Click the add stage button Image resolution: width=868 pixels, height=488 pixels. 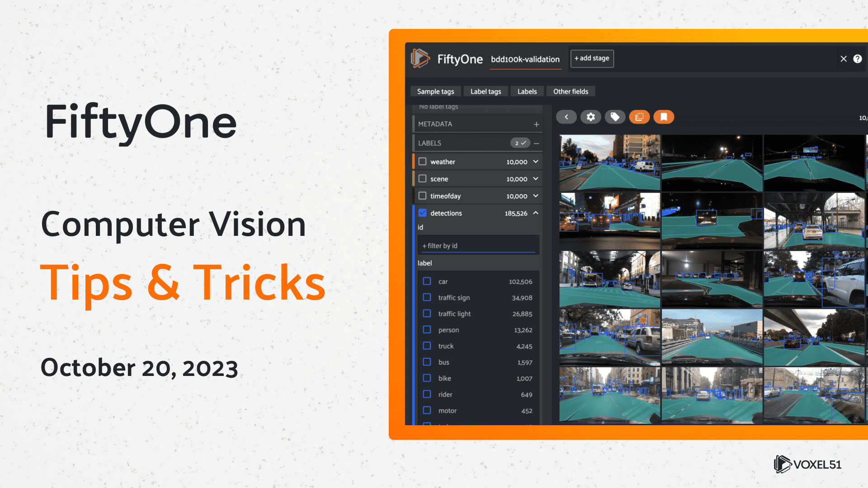(x=592, y=58)
